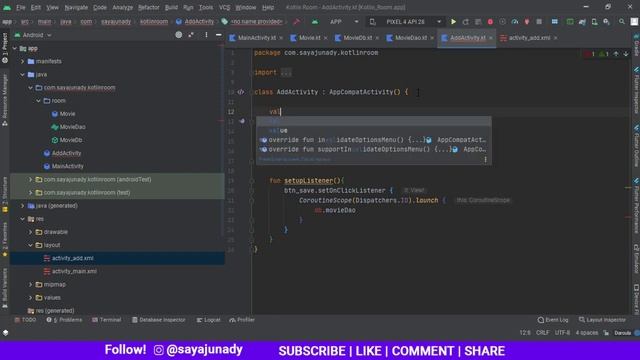The height and width of the screenshot is (360, 640).
Task: Open Flutter Outline side panel
Action: pos(636,146)
